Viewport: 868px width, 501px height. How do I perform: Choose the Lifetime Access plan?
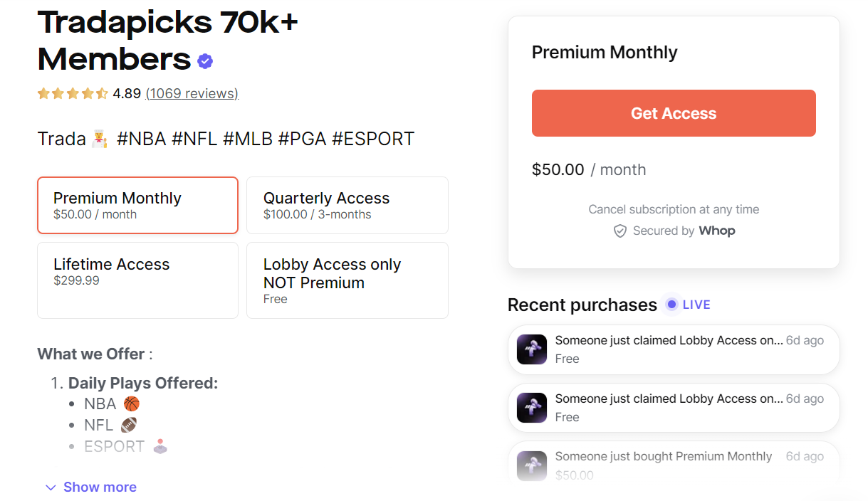pos(137,280)
